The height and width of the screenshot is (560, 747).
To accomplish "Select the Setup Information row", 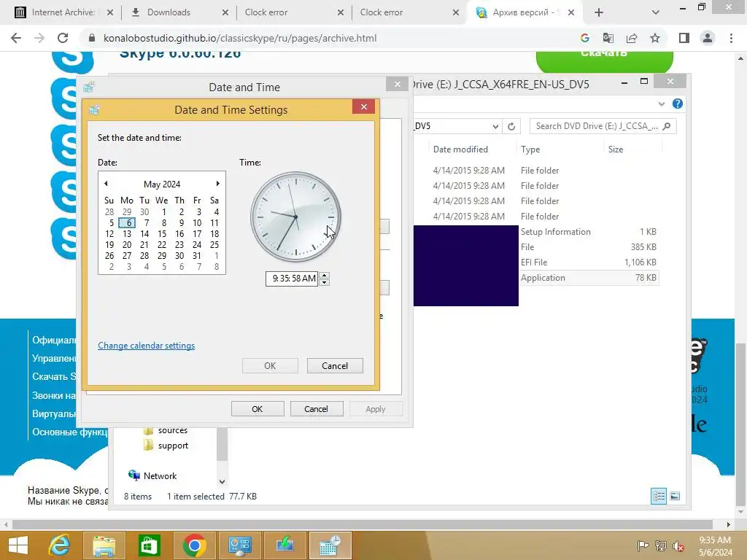I will [589, 232].
